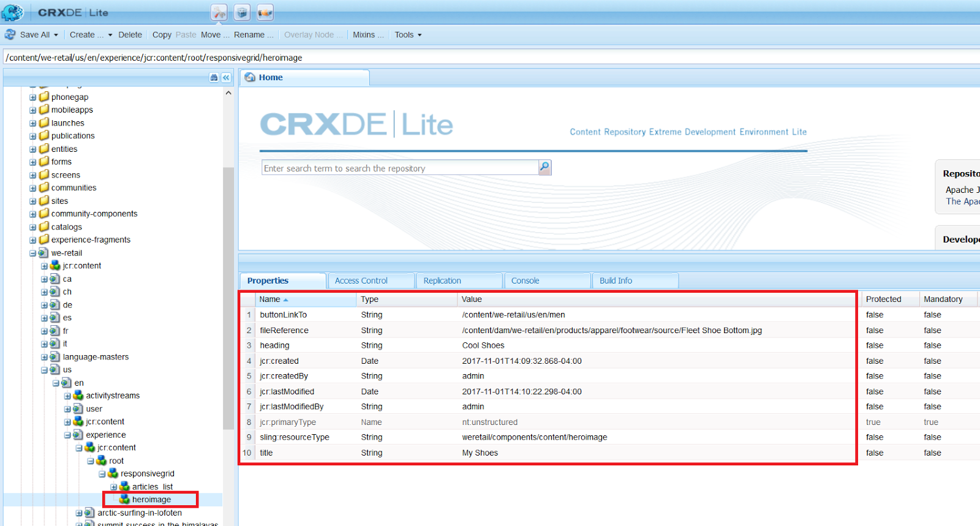Open the Package Share icon

(x=265, y=12)
